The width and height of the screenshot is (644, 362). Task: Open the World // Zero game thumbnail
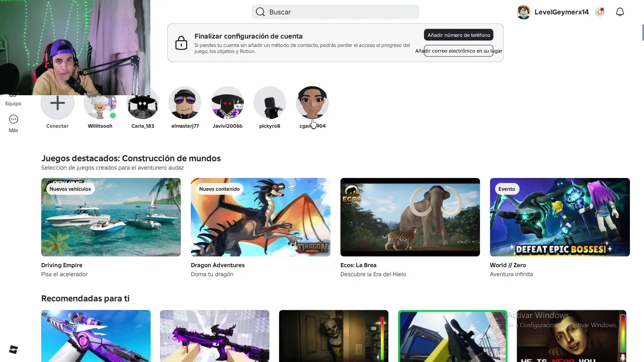pyautogui.click(x=559, y=217)
